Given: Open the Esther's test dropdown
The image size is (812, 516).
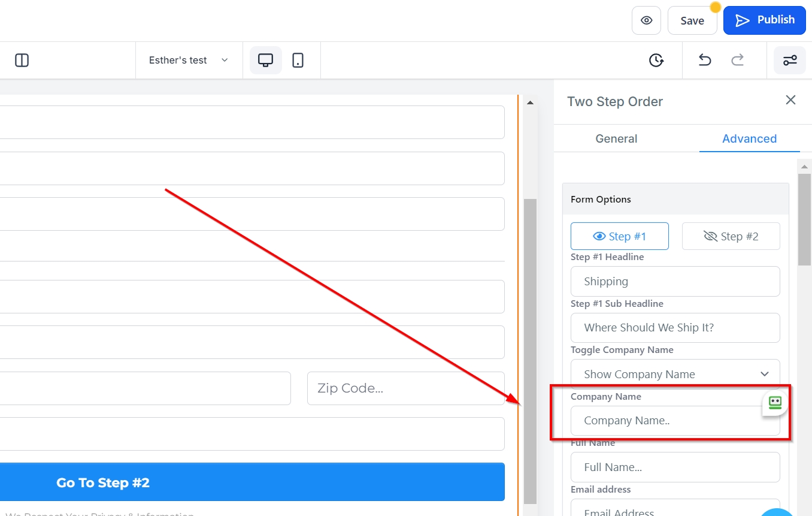Looking at the screenshot, I should 189,60.
